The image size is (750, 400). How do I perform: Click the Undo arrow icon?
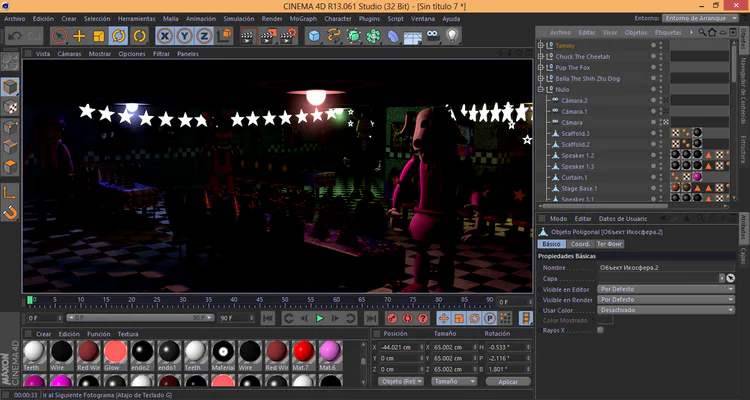pos(15,36)
